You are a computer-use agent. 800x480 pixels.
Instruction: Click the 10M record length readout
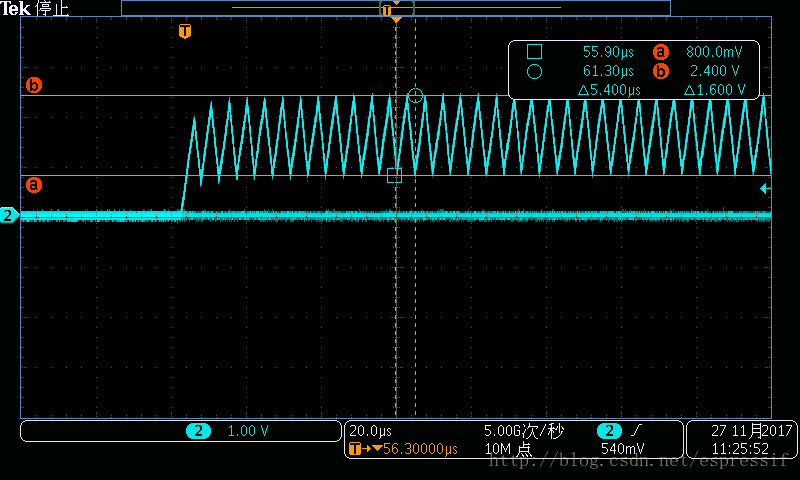click(508, 449)
